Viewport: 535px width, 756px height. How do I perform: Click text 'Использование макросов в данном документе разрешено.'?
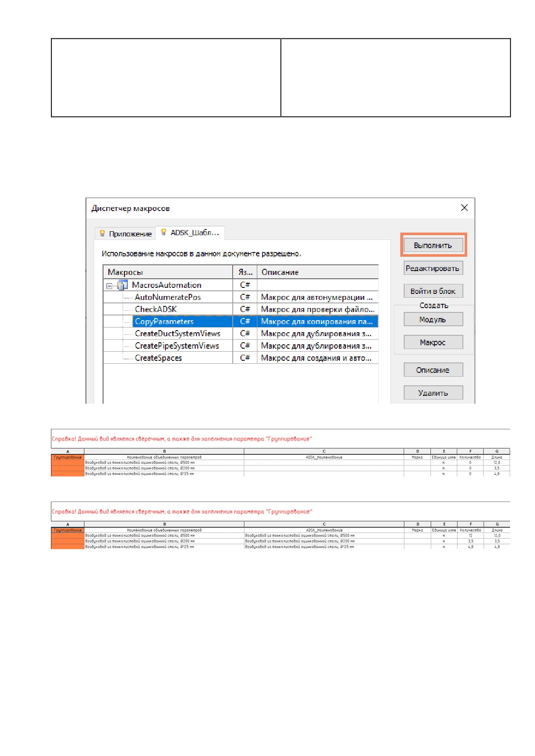coord(202,254)
